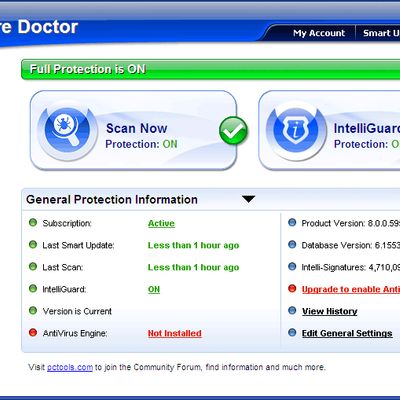400x400 pixels.
Task: Click the Full Protection is ON banner
Action: click(210, 69)
